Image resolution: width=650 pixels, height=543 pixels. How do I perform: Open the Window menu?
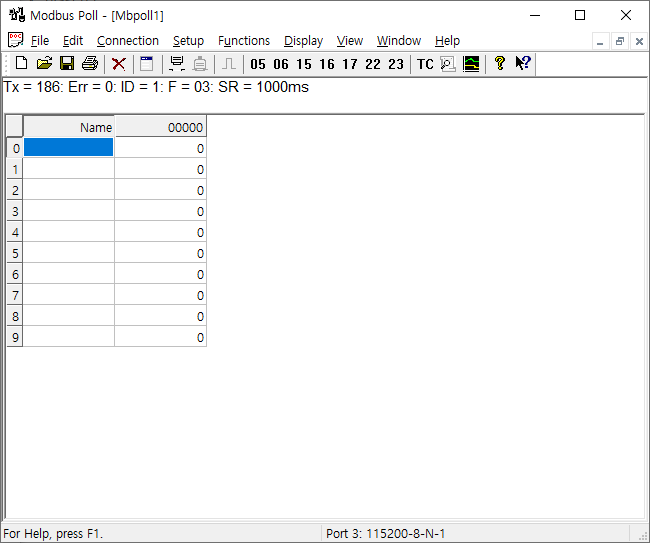pos(399,41)
